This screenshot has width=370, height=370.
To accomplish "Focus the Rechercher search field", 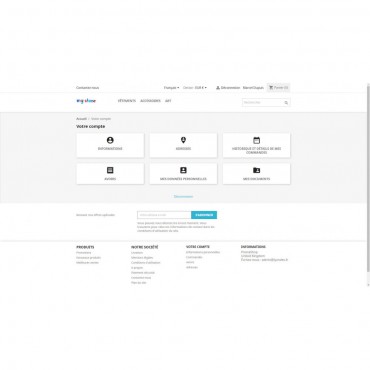I will (266, 103).
